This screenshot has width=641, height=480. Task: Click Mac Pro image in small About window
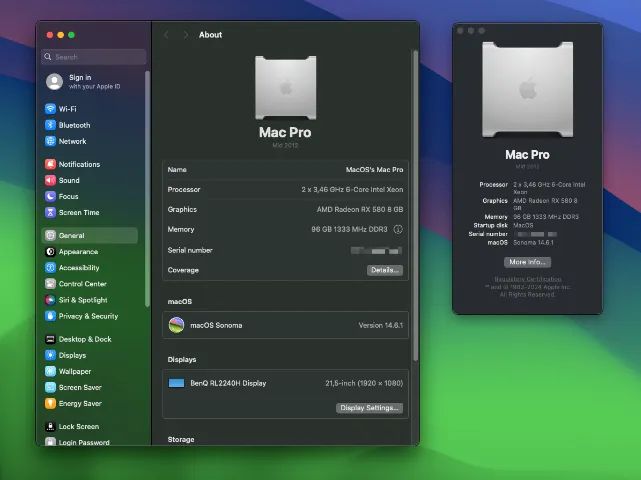[x=527, y=89]
